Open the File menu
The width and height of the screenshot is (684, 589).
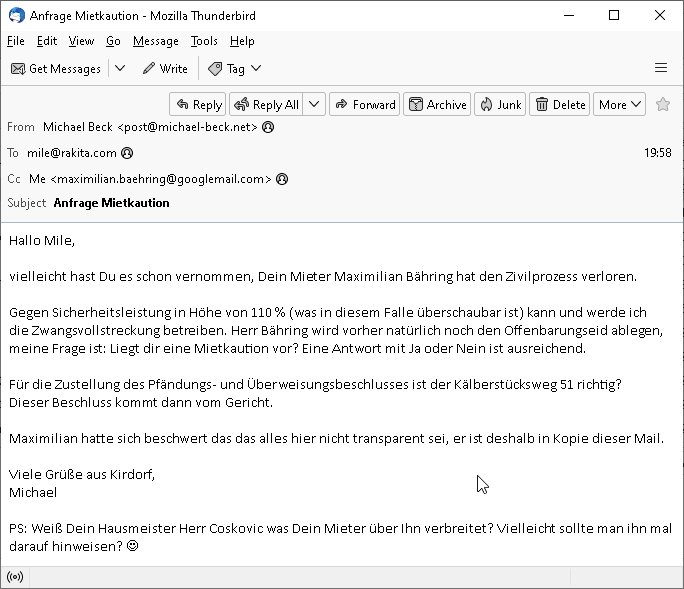(16, 41)
